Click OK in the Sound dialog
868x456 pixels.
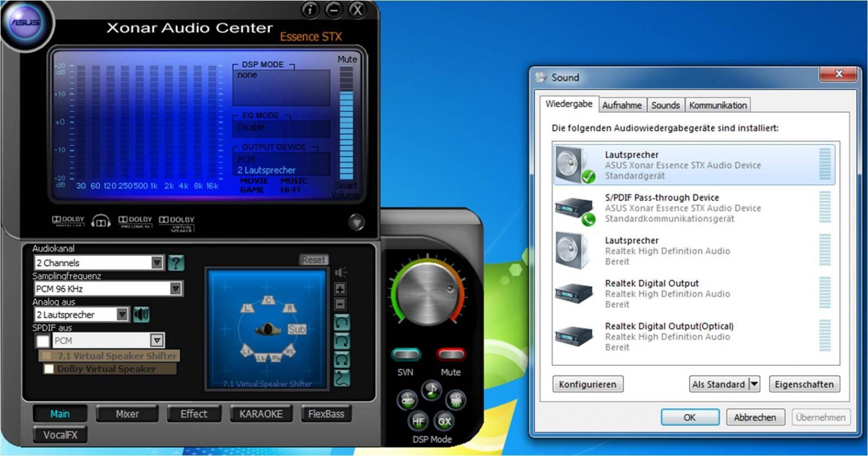click(x=690, y=417)
